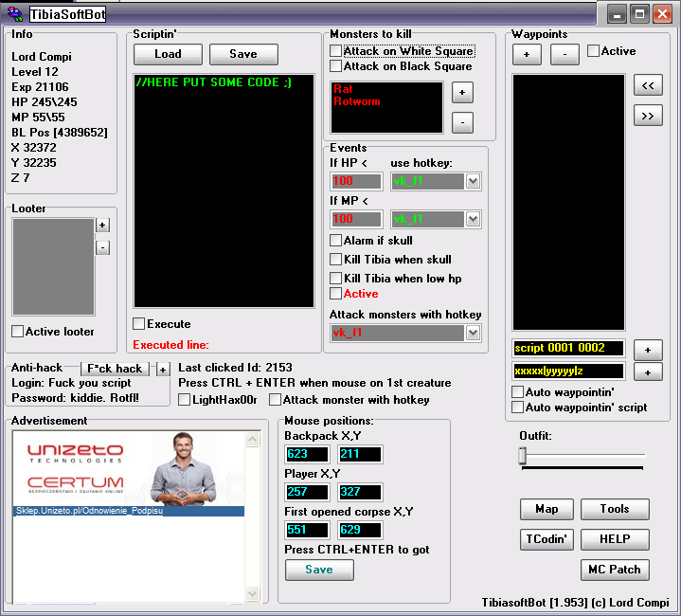Click the waypoints '>>' arrow button
The width and height of the screenshot is (681, 616).
(648, 116)
